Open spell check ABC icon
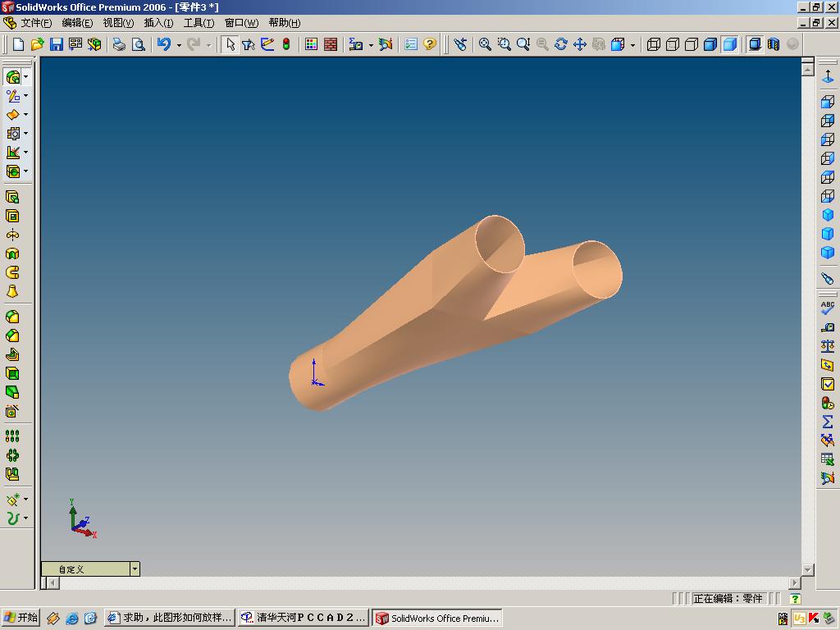Image resolution: width=840 pixels, height=630 pixels. pyautogui.click(x=828, y=308)
